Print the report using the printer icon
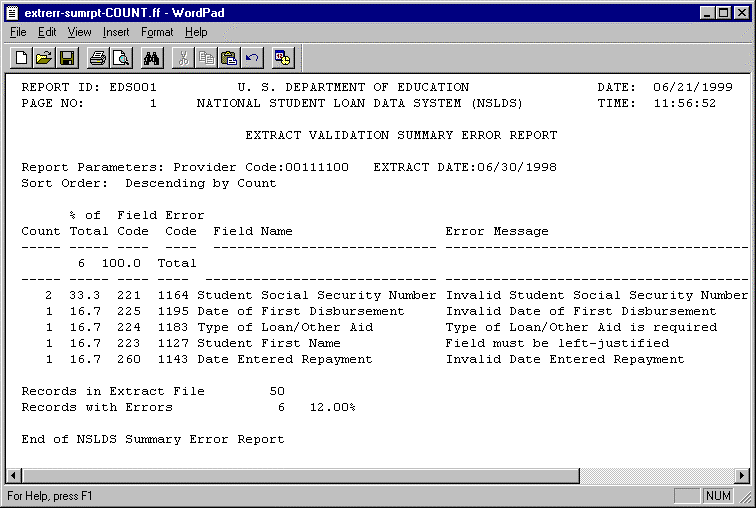 click(98, 58)
